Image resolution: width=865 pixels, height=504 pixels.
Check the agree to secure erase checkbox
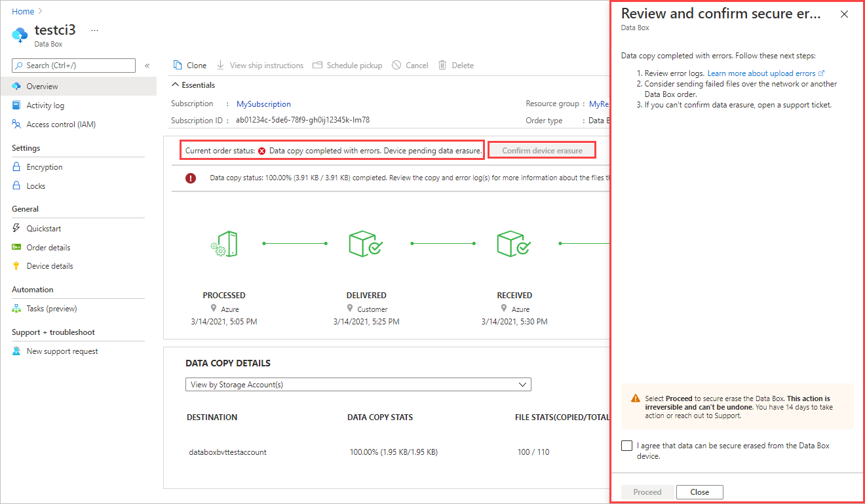(x=626, y=446)
